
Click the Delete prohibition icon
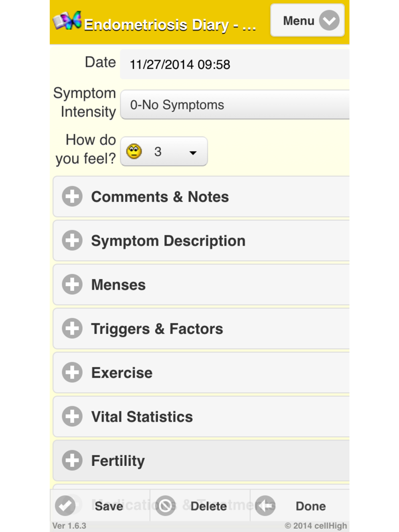[x=165, y=506]
